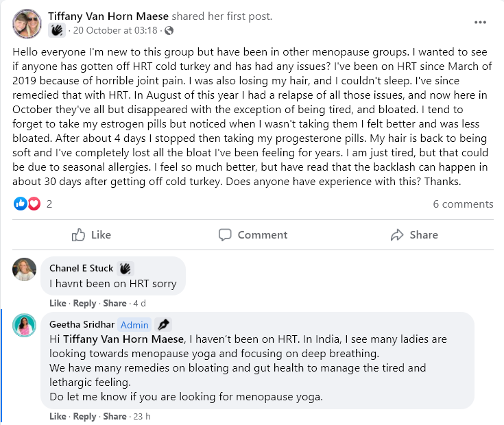Click the blue thumbs-up reaction icon
This screenshot has height=425, width=504.
[21, 204]
